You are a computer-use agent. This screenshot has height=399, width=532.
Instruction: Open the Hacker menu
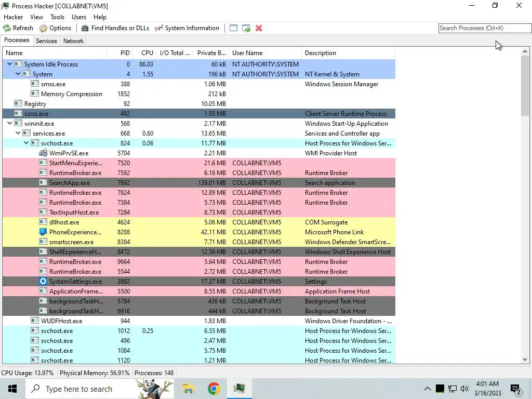point(13,17)
